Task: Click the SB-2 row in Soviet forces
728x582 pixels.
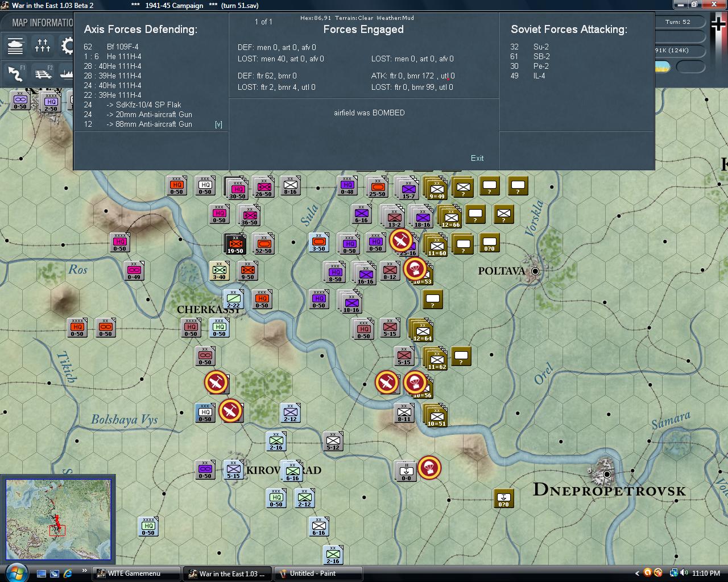Action: pos(530,57)
